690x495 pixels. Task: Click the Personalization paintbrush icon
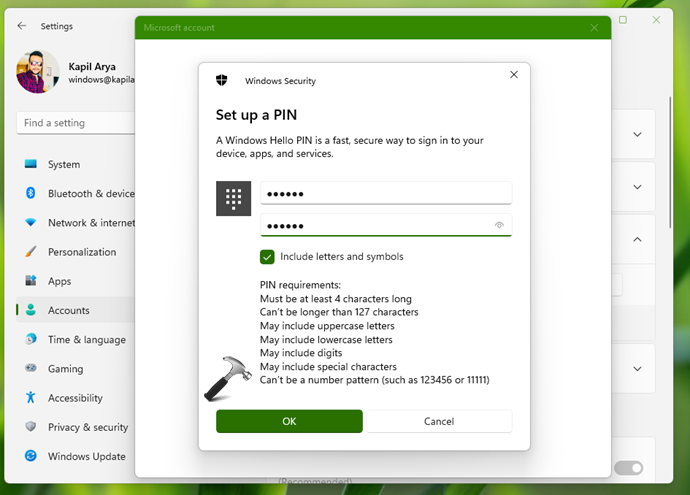click(x=30, y=252)
